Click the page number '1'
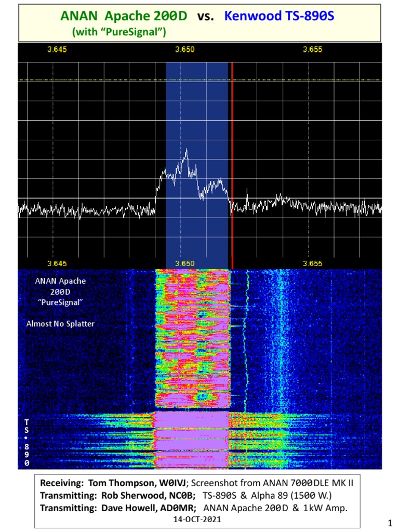The height and width of the screenshot is (532, 399). pos(390,523)
